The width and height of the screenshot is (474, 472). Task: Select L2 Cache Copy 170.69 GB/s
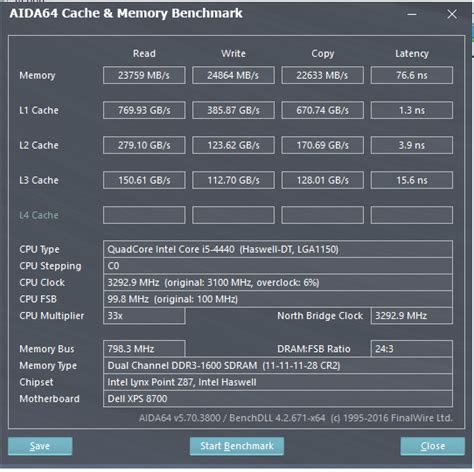coord(322,145)
